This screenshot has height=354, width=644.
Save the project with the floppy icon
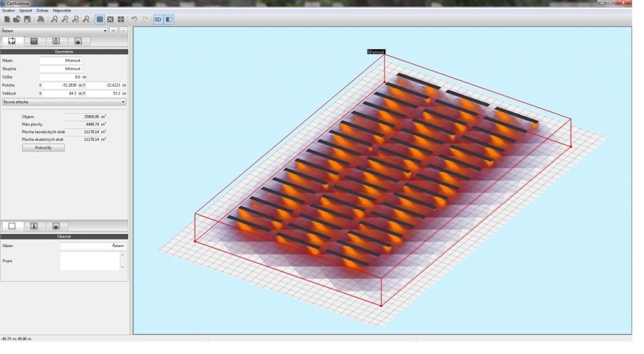26,20
